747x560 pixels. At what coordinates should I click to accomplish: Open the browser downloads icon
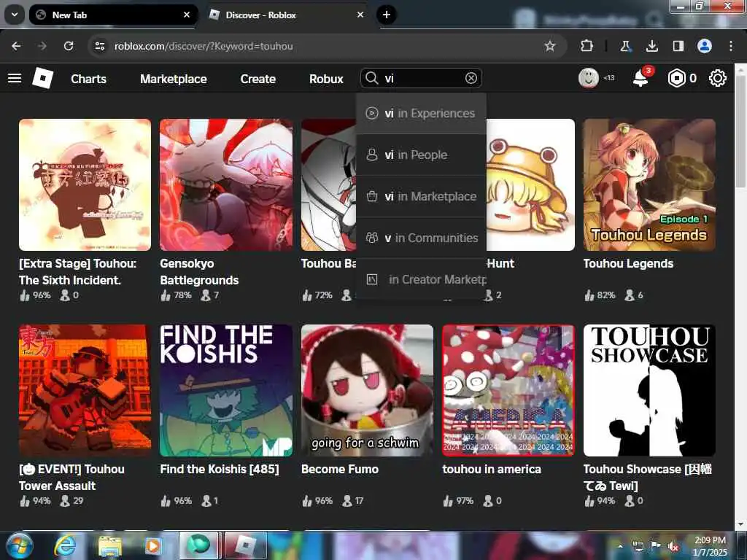651,46
